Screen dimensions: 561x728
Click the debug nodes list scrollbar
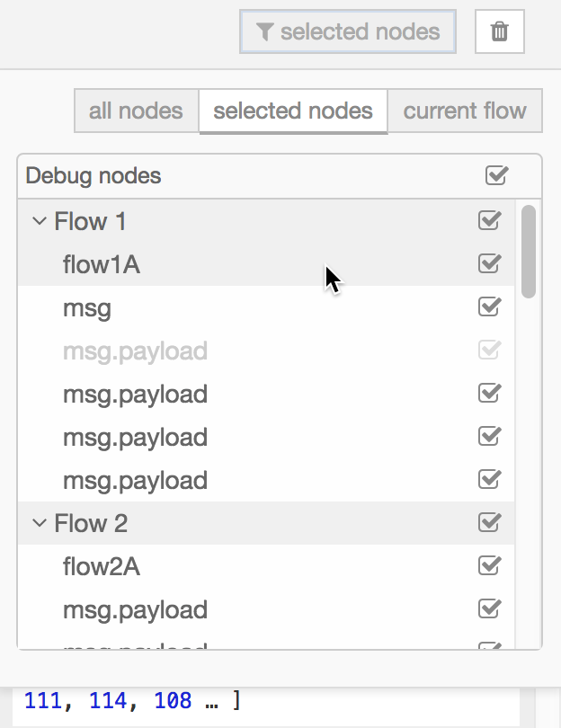point(529,251)
